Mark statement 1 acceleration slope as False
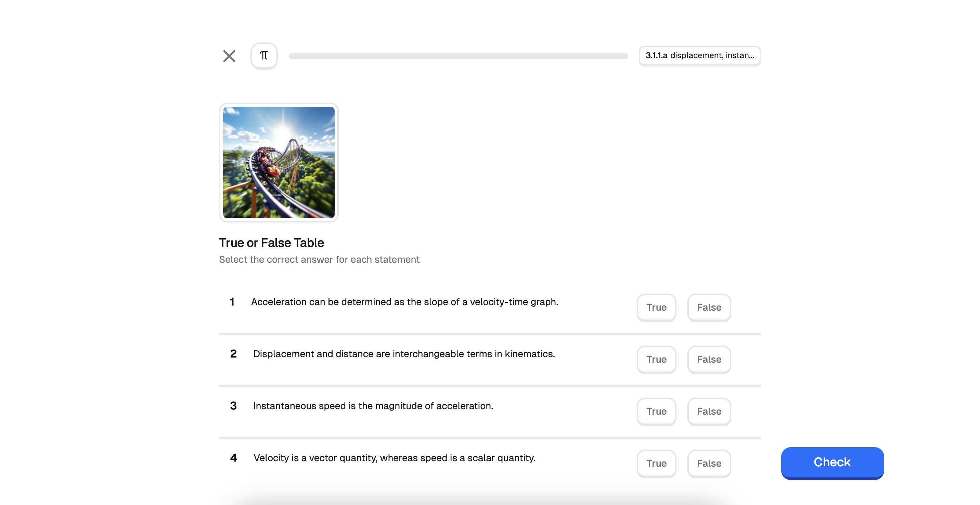The height and width of the screenshot is (505, 980). click(709, 307)
